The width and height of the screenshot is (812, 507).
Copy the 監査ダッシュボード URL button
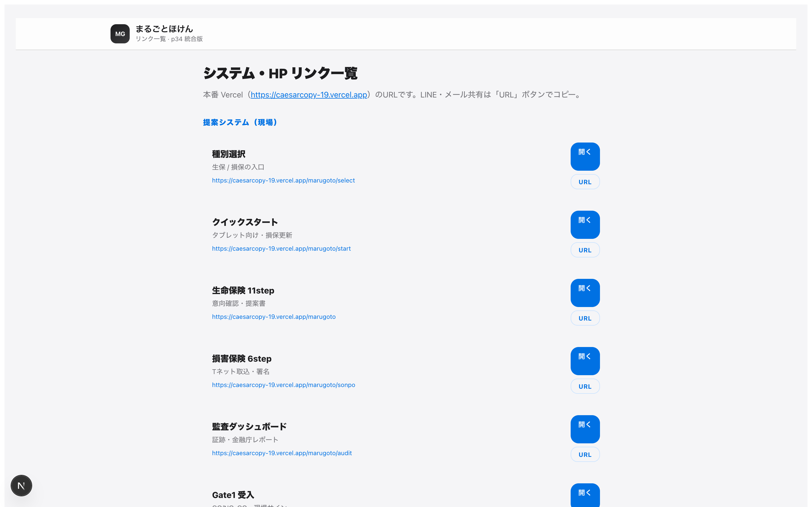coord(585,454)
